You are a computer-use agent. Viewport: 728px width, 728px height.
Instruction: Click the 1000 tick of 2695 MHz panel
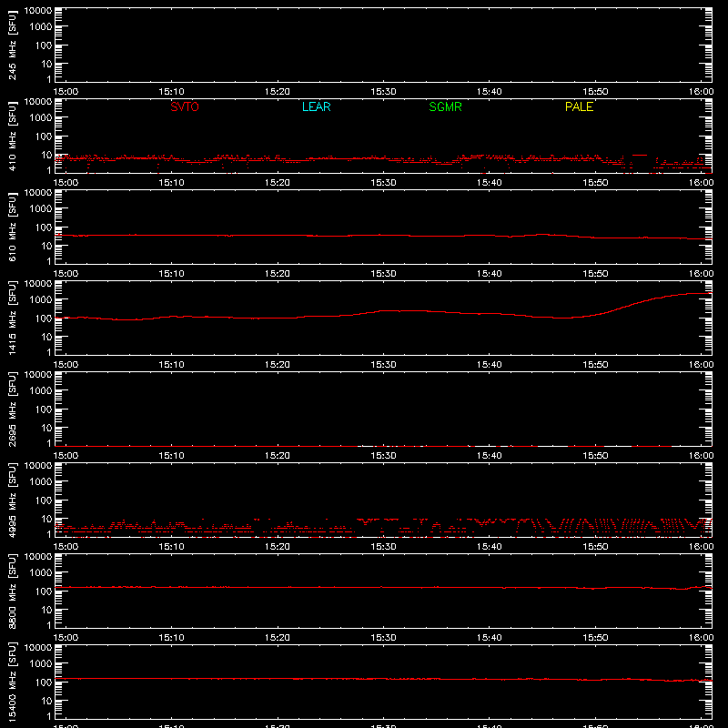point(41,391)
